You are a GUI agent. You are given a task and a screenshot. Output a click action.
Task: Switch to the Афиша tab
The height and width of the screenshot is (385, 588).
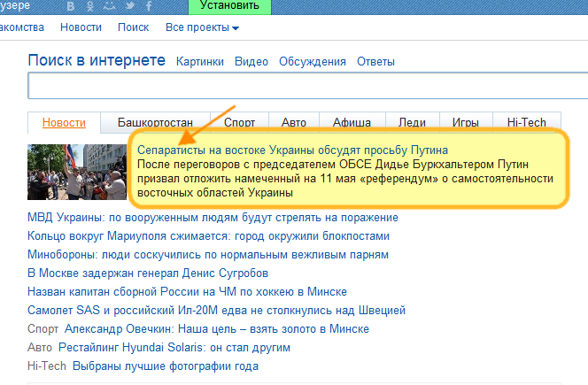click(x=352, y=122)
